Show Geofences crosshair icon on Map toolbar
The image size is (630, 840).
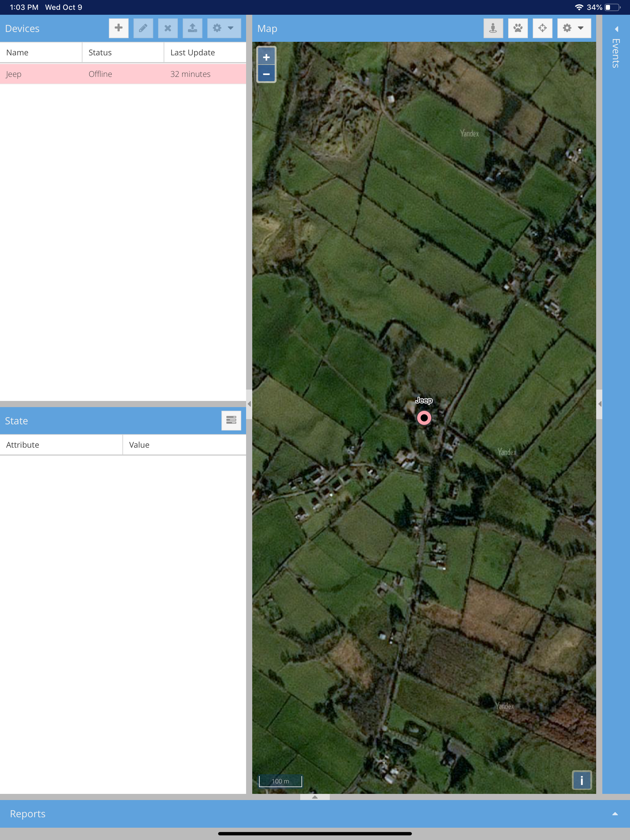[543, 28]
